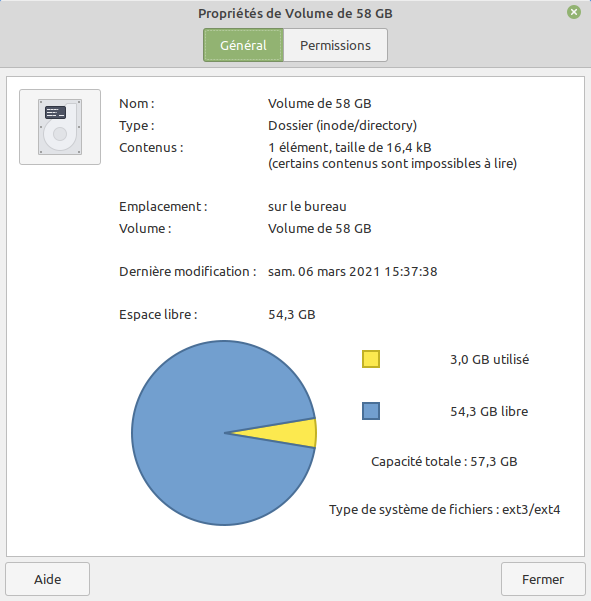Click the yellow used-space legend swatch
The image size is (591, 601).
[371, 359]
